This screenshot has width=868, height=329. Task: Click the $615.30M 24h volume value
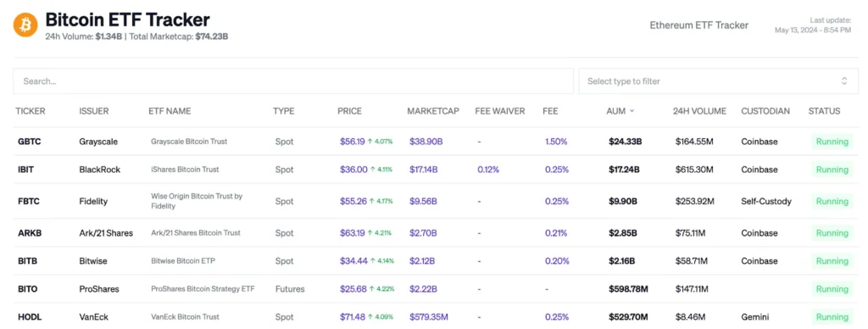pos(694,170)
